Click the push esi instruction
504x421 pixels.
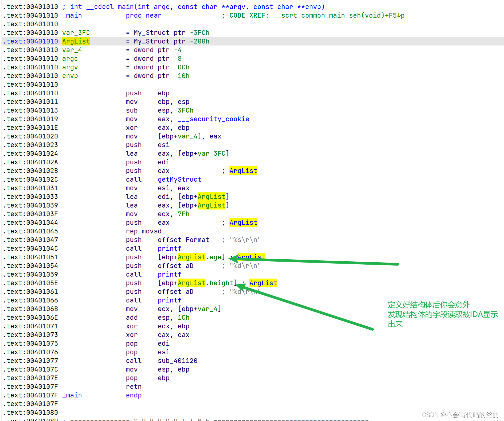(x=148, y=145)
